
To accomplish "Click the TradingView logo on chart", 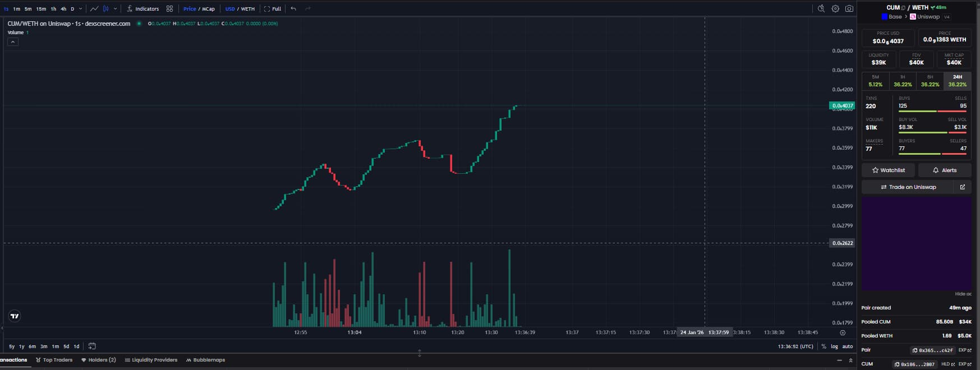I will (x=15, y=316).
